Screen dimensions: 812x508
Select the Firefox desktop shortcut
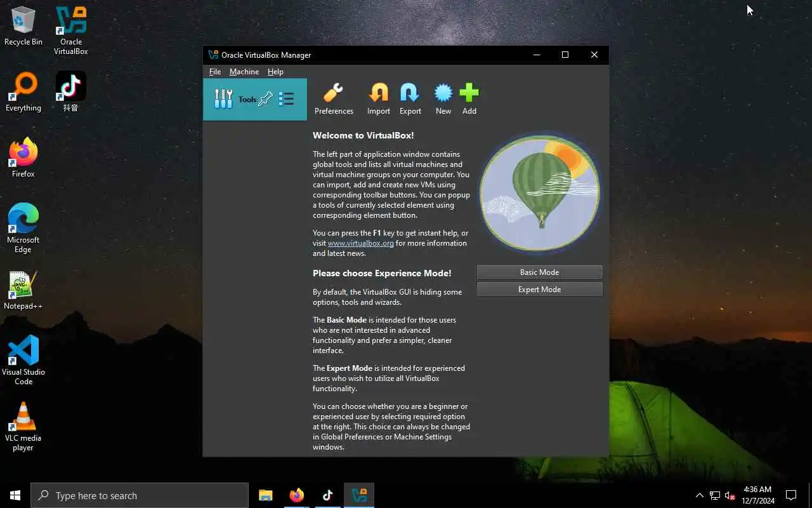click(23, 158)
